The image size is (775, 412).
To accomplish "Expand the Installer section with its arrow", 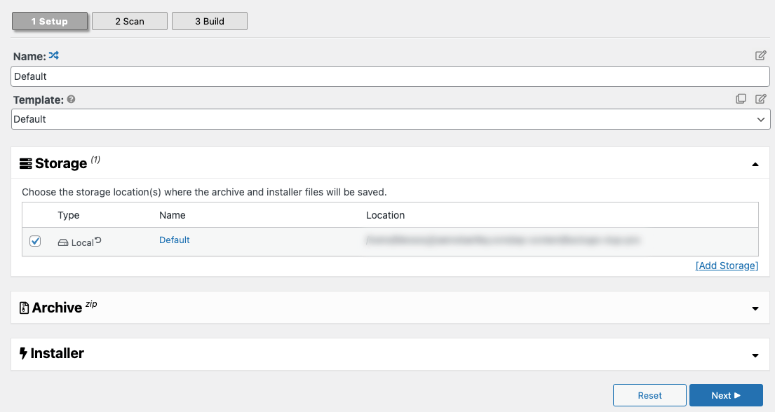I will pos(755,355).
